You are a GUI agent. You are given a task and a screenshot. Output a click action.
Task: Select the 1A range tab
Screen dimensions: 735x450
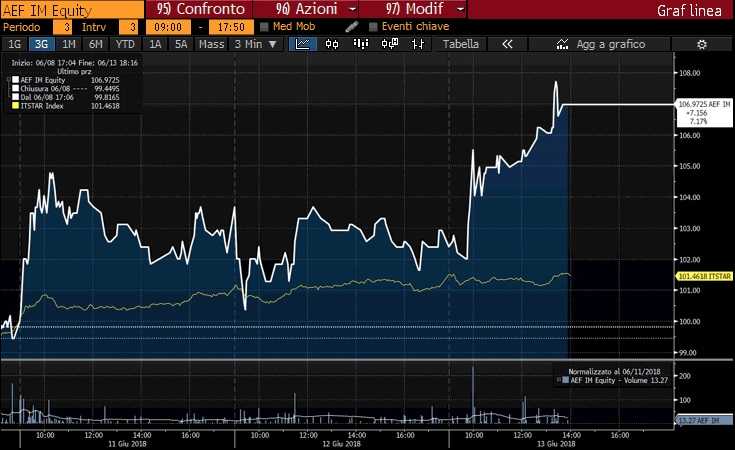click(155, 44)
